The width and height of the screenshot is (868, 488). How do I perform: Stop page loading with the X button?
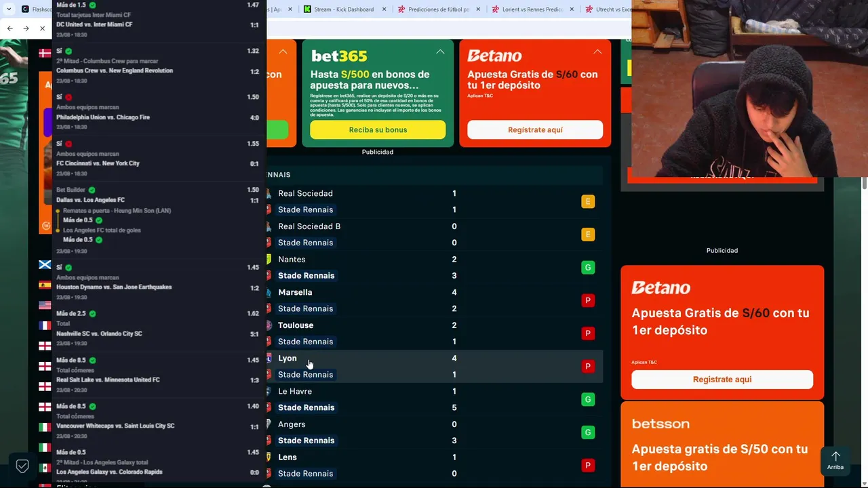tap(42, 28)
